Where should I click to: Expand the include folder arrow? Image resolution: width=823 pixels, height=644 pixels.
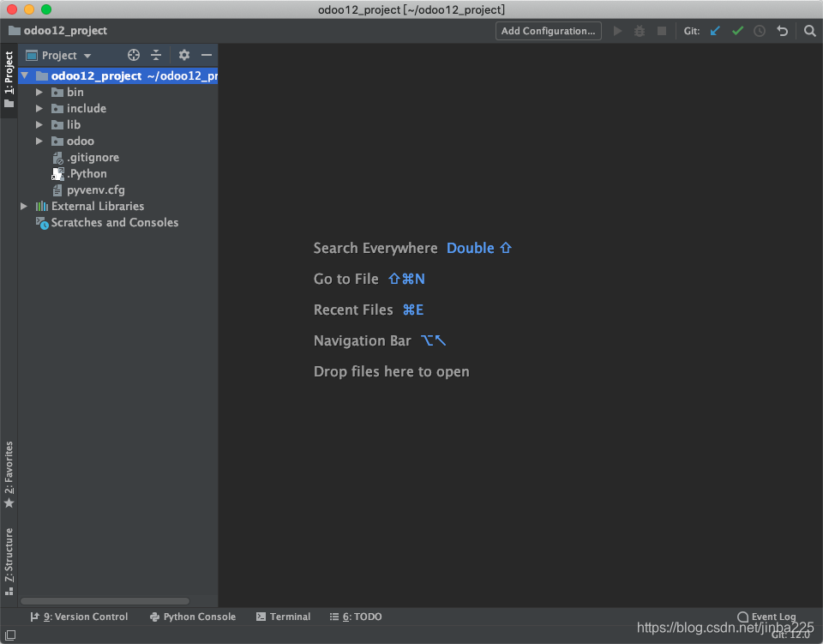(x=39, y=109)
